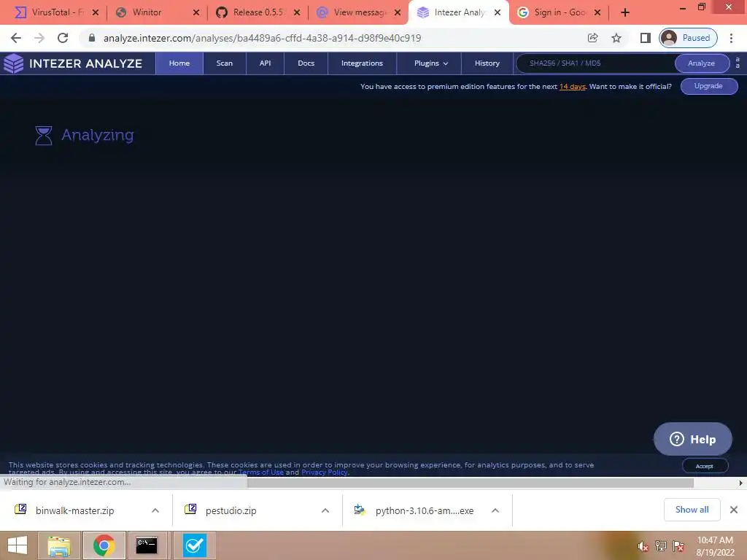This screenshot has height=560, width=747.
Task: Close the View message tab
Action: 398,12
